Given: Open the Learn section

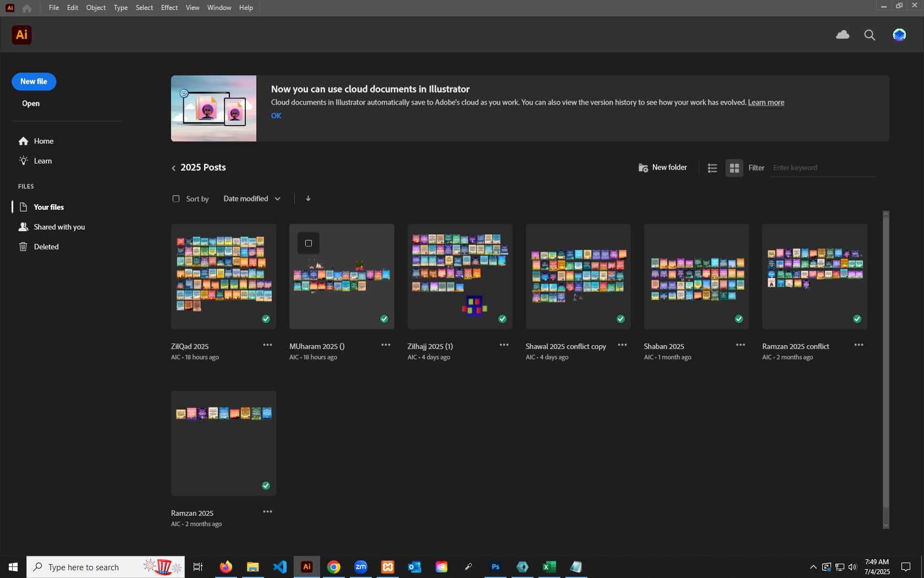Looking at the screenshot, I should (36, 161).
